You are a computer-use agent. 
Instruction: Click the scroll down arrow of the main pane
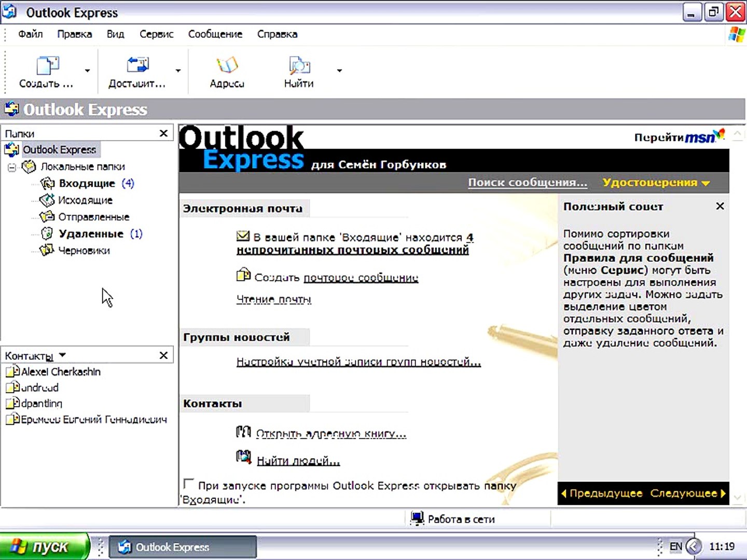click(738, 498)
